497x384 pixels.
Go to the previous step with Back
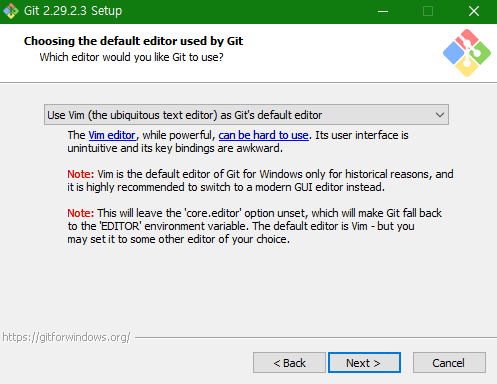[289, 363]
